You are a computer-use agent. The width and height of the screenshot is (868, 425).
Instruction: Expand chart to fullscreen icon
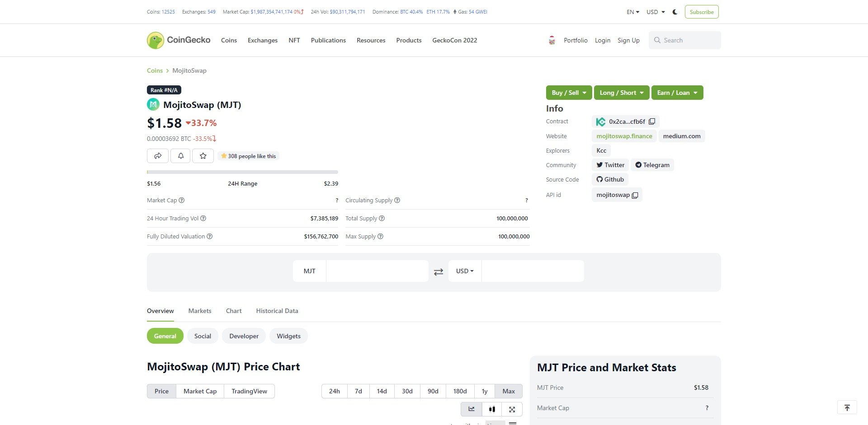click(x=512, y=409)
